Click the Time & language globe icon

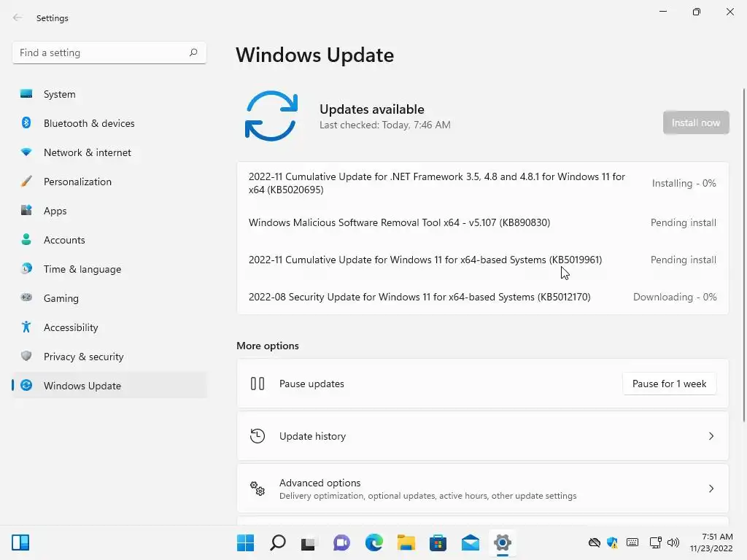pyautogui.click(x=26, y=268)
